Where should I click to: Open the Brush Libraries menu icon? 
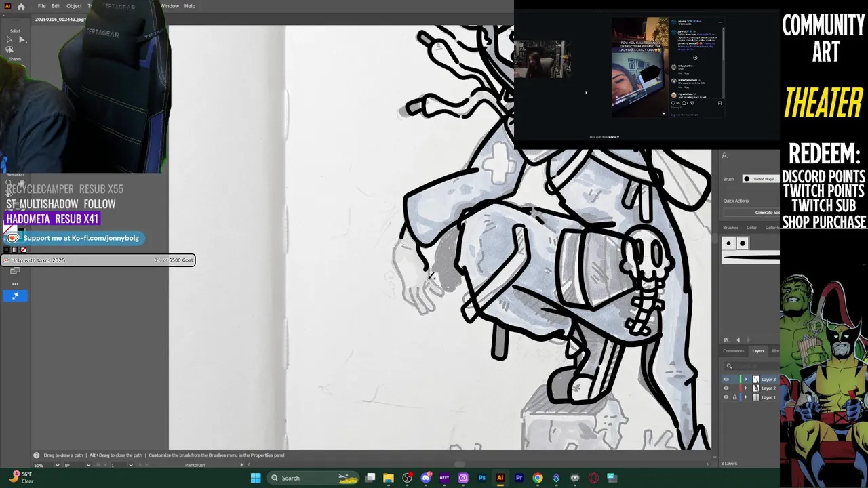click(x=726, y=340)
